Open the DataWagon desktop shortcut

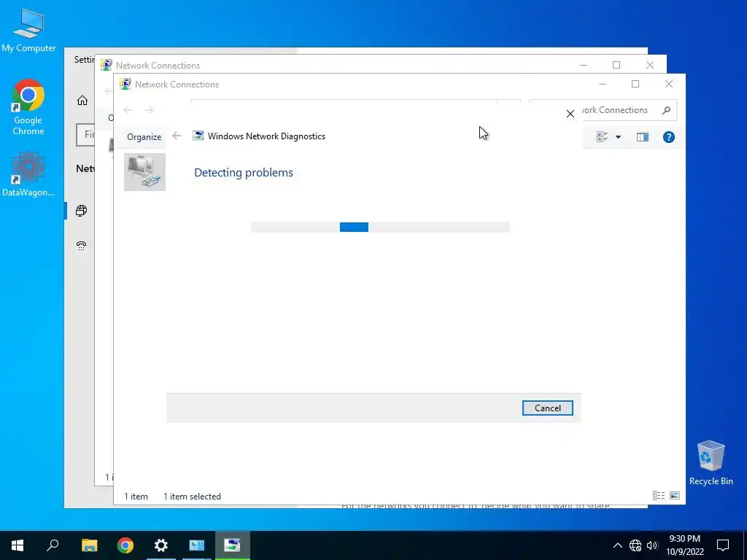[28, 174]
